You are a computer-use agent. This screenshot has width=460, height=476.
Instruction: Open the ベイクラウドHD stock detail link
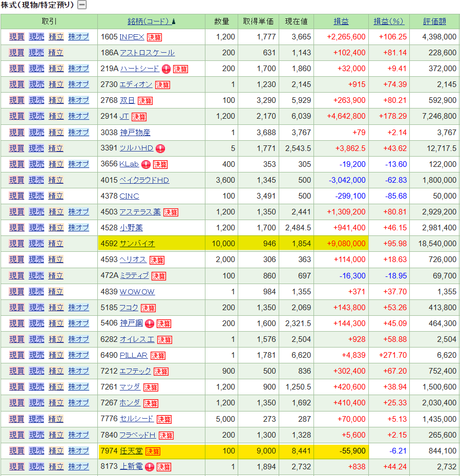click(x=144, y=180)
